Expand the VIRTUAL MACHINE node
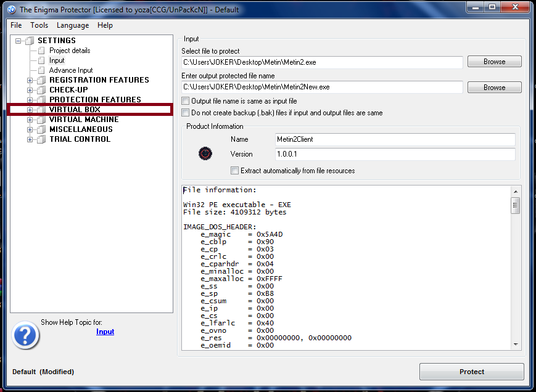The width and height of the screenshot is (536, 392). pyautogui.click(x=30, y=120)
